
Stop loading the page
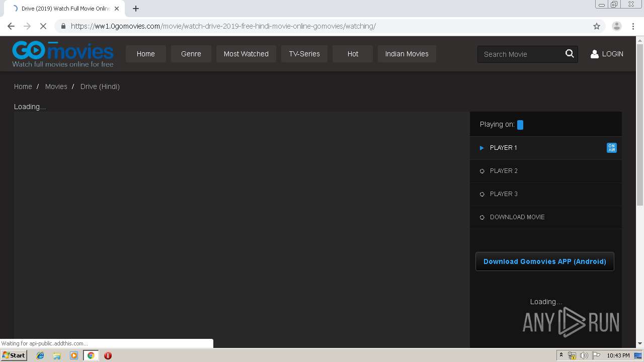(x=43, y=26)
